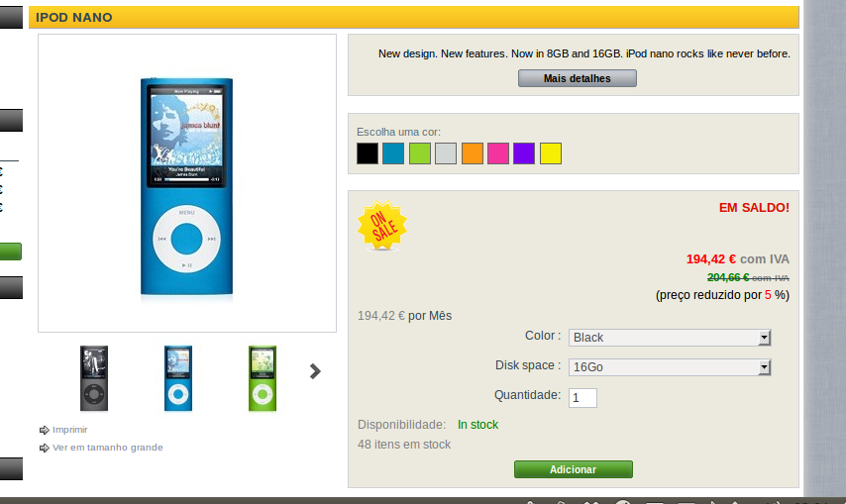Pick the black color swatch
The height and width of the screenshot is (504, 846).
368,153
